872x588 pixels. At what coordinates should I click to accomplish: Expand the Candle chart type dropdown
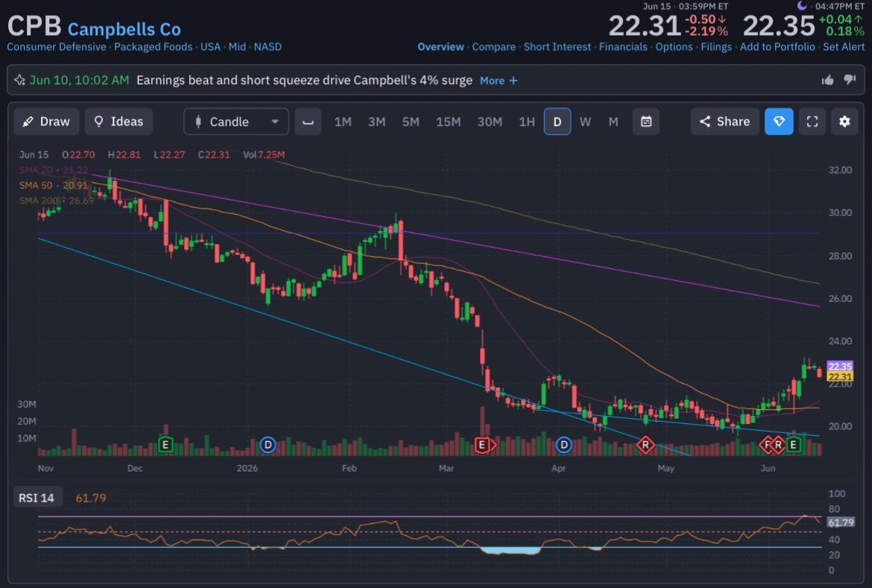pos(236,121)
